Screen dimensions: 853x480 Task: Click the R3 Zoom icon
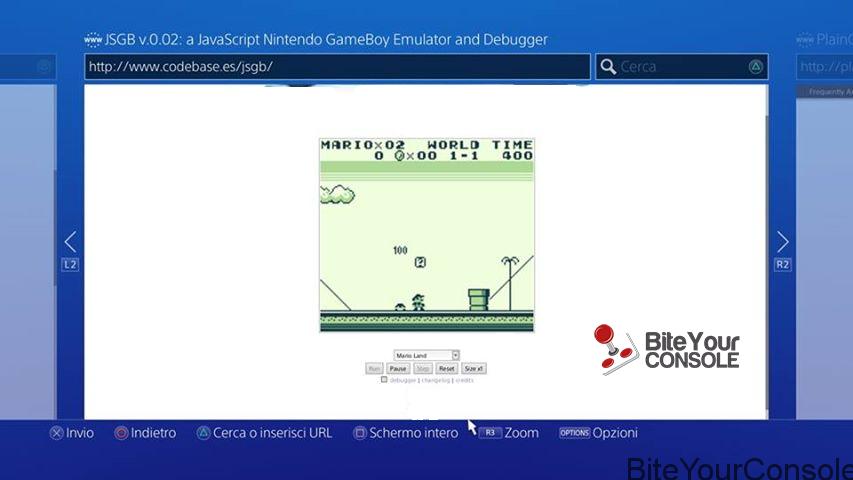490,433
